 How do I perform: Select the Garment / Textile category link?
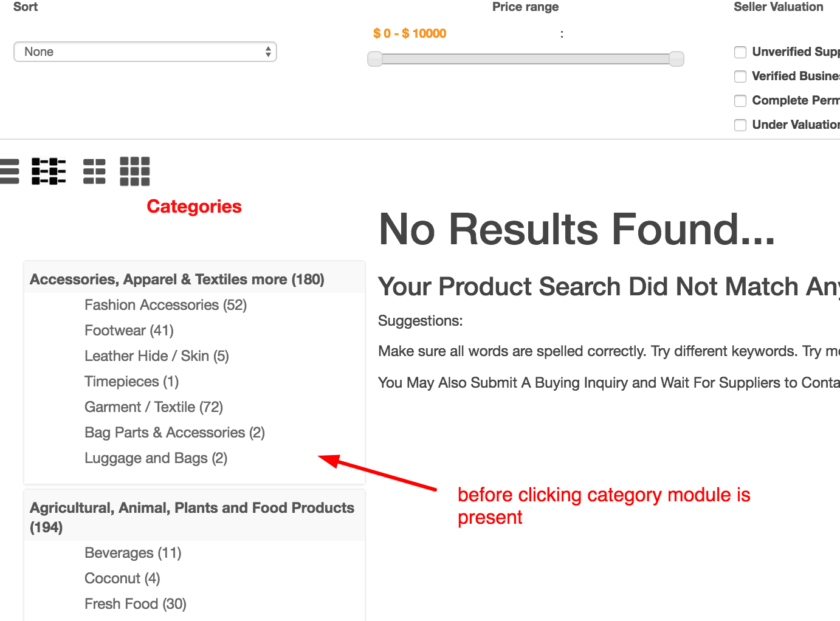coord(154,407)
